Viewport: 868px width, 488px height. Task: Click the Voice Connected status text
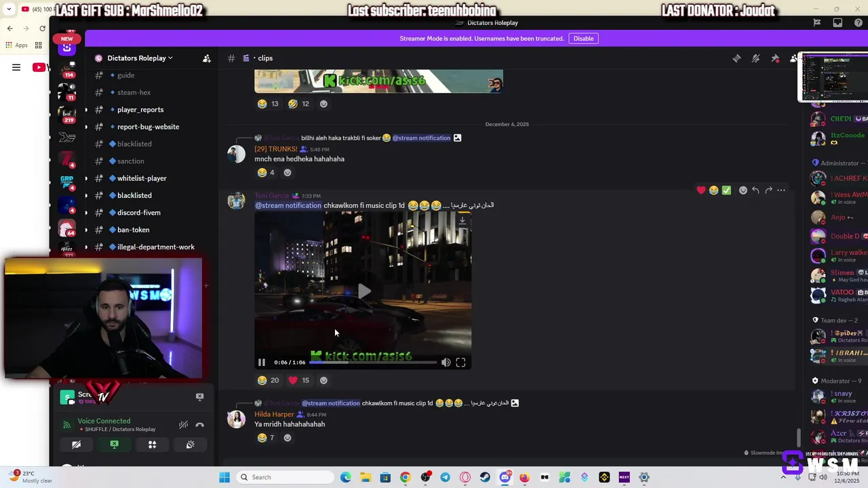pos(104,421)
